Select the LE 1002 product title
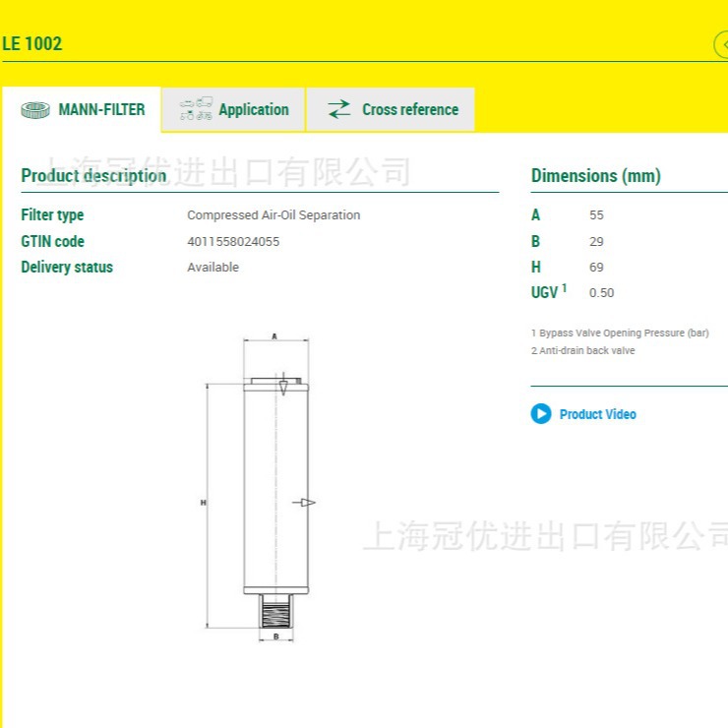This screenshot has height=728, width=728. [32, 43]
